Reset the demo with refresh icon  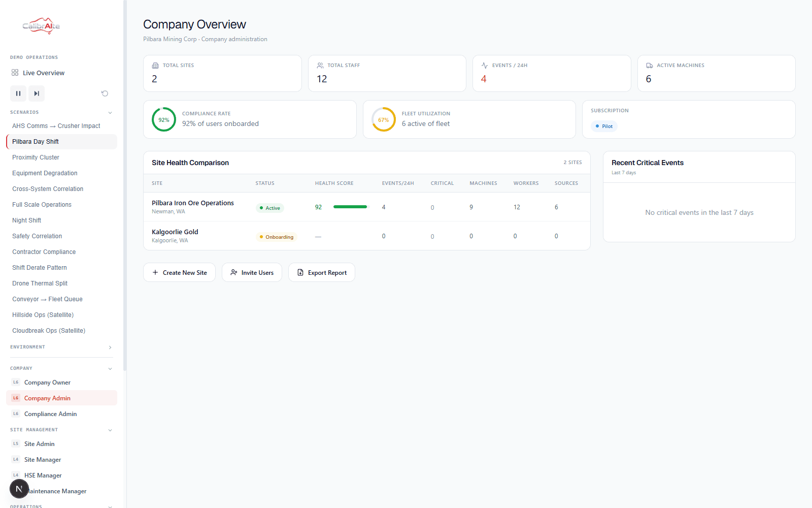tap(105, 93)
